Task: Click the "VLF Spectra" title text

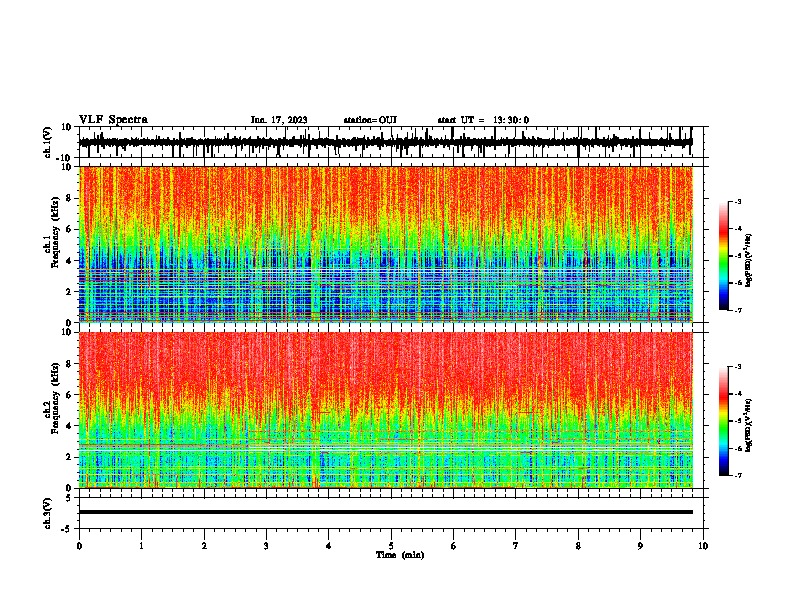Action: pos(113,120)
